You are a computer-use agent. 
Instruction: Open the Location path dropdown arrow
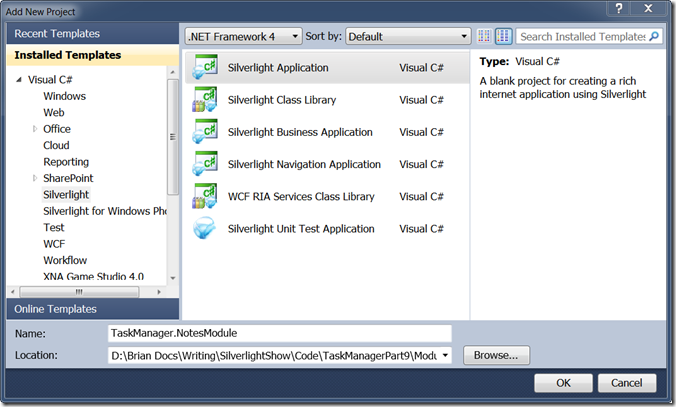coord(444,356)
